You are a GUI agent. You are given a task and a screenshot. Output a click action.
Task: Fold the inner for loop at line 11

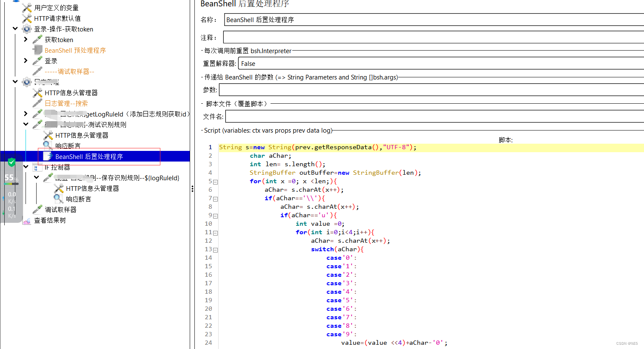(215, 233)
